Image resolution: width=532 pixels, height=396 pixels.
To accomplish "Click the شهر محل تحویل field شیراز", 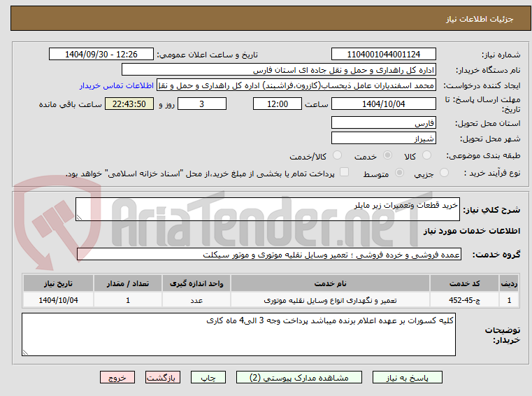I will coord(384,139).
